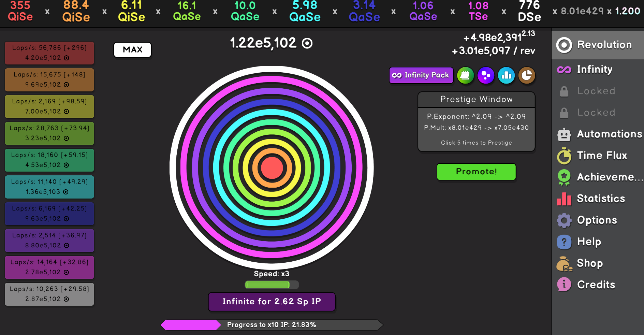Click the green stacked-cards round icon

[x=465, y=75]
